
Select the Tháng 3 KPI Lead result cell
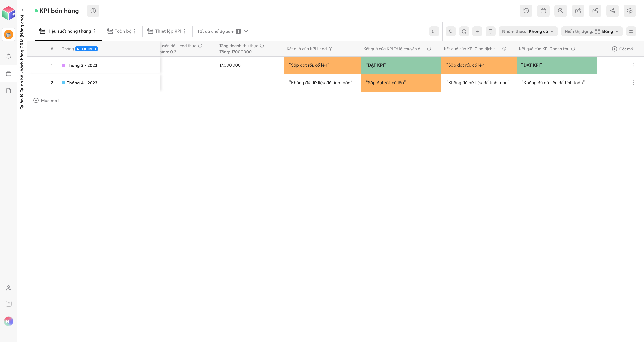click(323, 65)
